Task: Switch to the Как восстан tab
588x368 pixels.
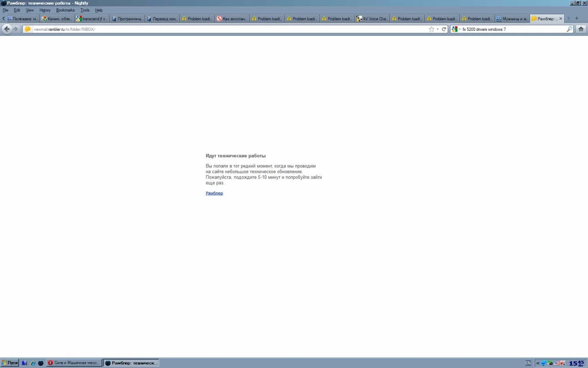Action: pos(232,19)
